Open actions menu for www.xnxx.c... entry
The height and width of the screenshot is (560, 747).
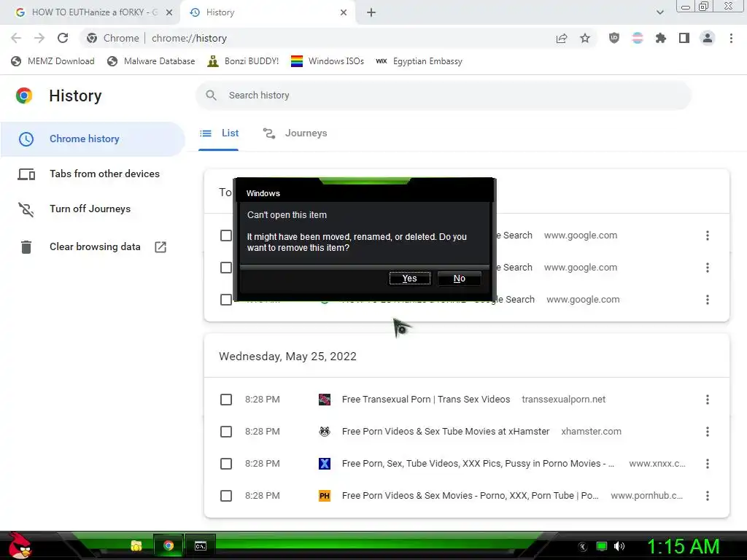coord(708,464)
